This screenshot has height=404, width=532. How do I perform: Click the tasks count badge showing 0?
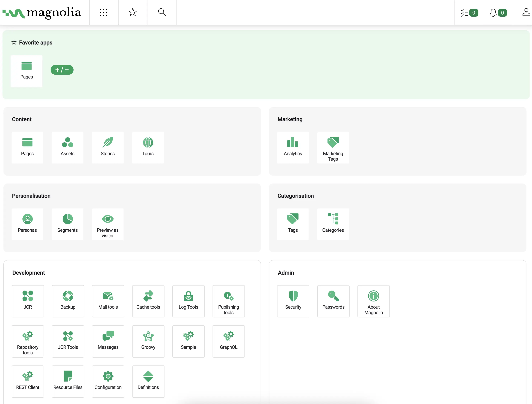pos(474,13)
